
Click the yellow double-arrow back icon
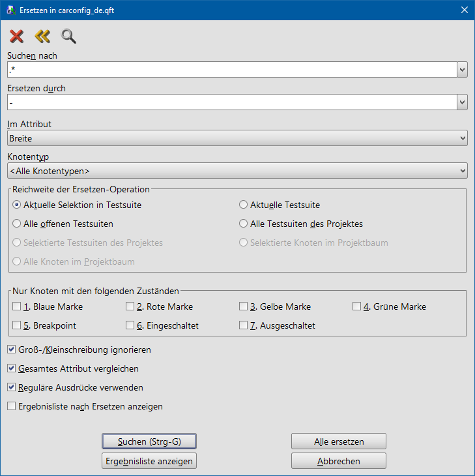[x=42, y=36]
